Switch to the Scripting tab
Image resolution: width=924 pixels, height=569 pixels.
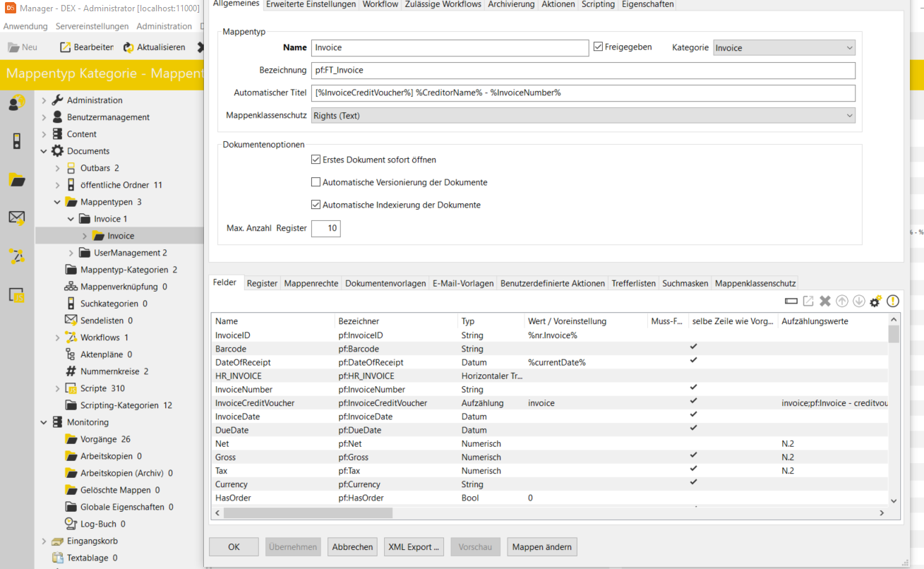599,4
